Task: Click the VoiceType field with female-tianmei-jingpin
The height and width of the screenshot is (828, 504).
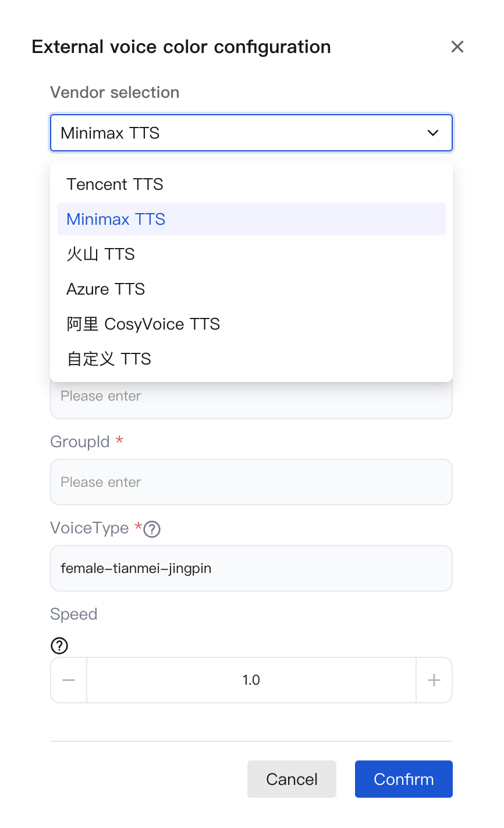Action: click(251, 568)
